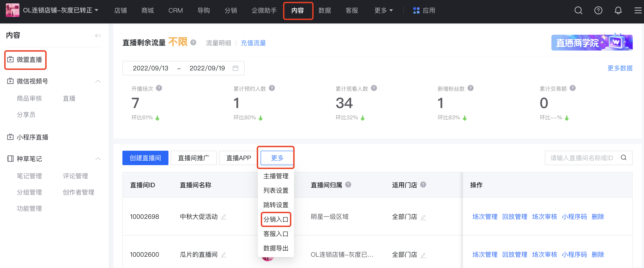Viewport: 644px width, 268px height.
Task: Select 跳转设置 from dropdown
Action: 276,205
